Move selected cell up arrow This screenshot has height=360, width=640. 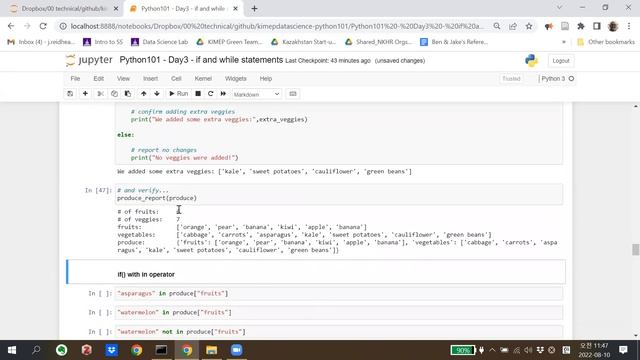click(144, 94)
